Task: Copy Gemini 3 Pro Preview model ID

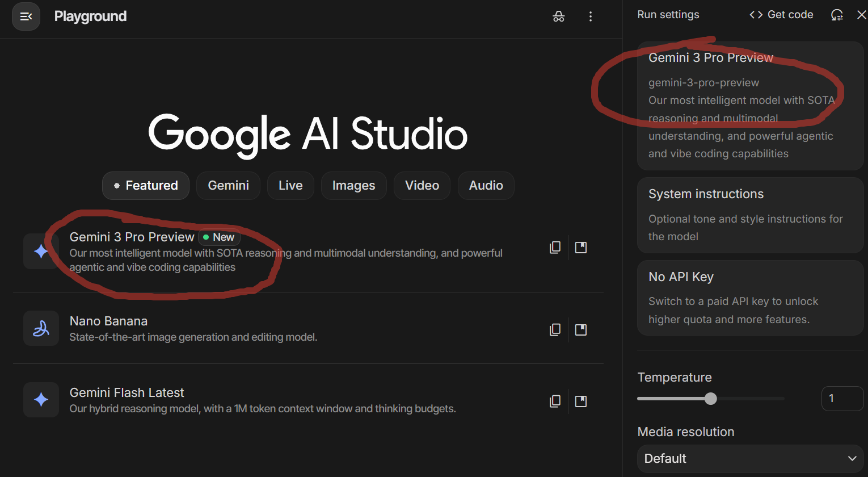Action: coord(555,248)
